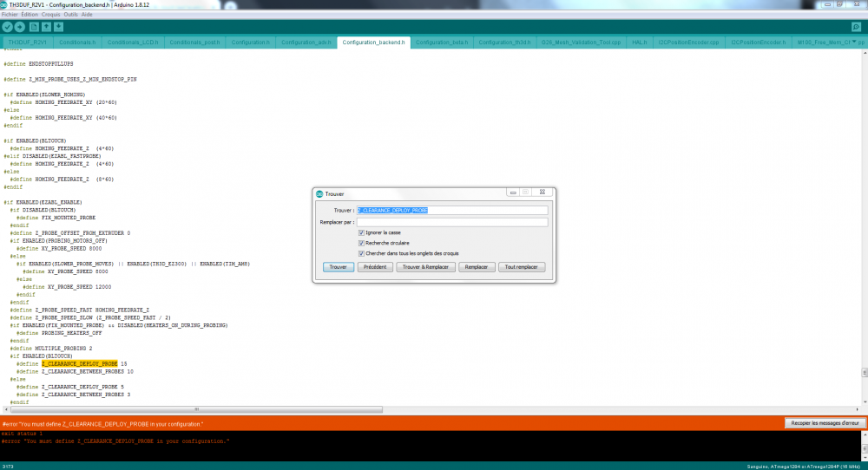Switch to the Configuration.h tab
The image size is (868, 470).
click(x=250, y=42)
